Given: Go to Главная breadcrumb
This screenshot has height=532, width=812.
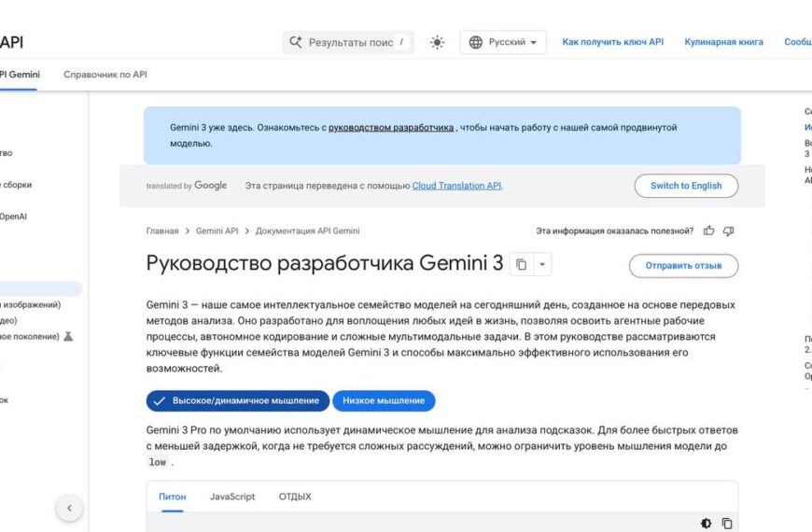Looking at the screenshot, I should coord(162,231).
